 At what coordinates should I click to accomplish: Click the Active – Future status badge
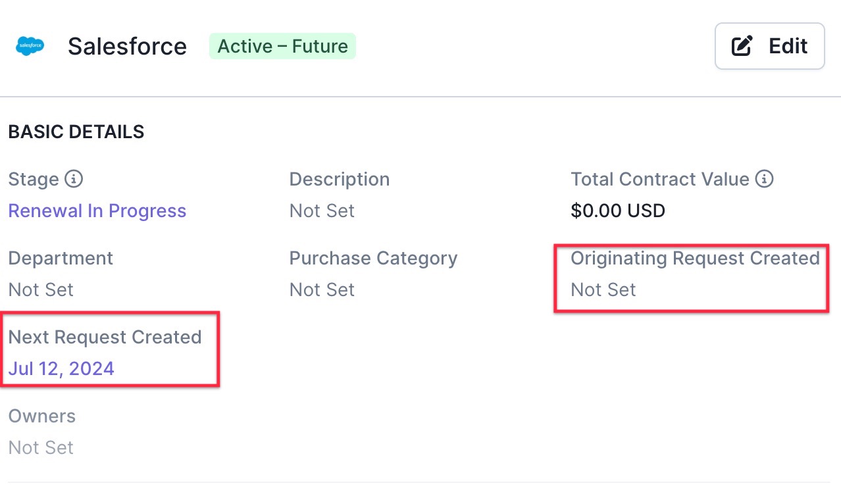282,46
